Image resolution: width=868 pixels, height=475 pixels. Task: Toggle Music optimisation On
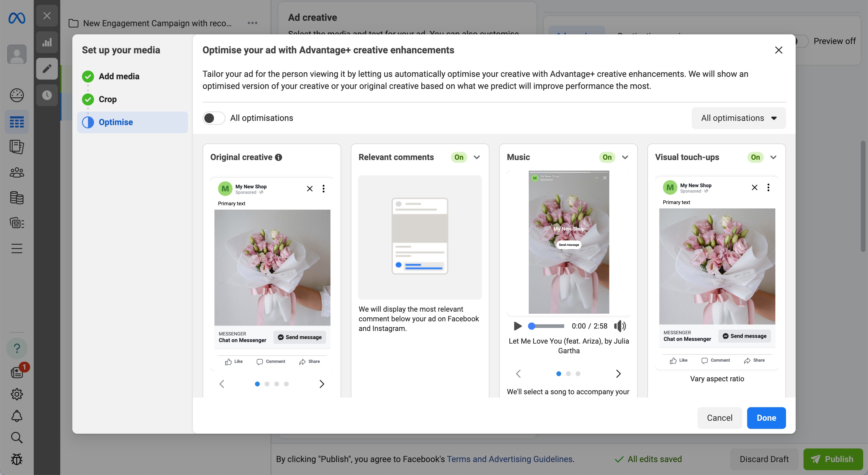pyautogui.click(x=607, y=157)
